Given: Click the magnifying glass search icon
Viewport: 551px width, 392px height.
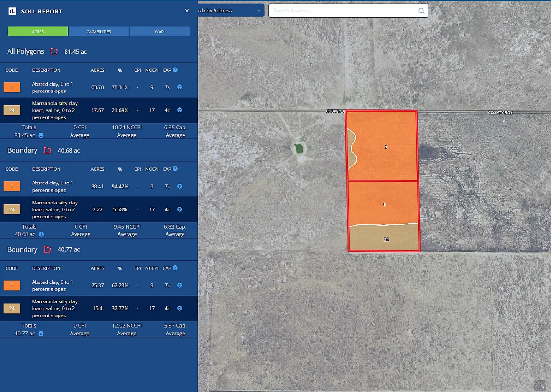Looking at the screenshot, I should tap(421, 11).
